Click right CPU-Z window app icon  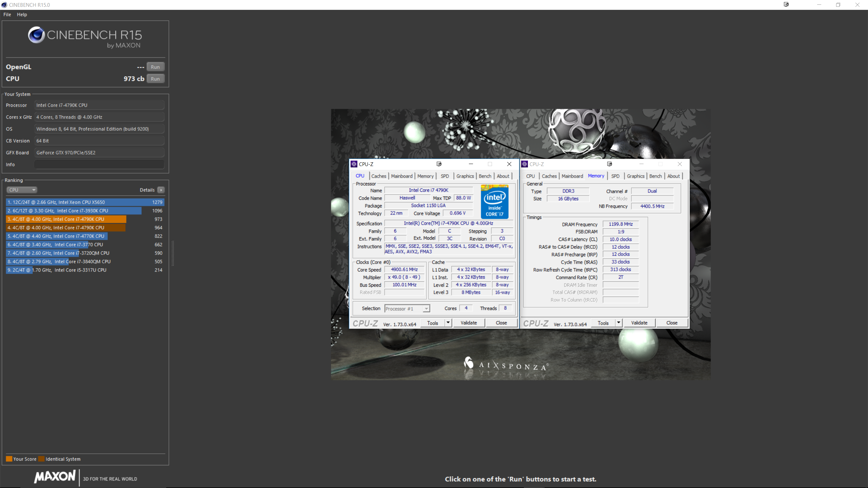pyautogui.click(x=525, y=164)
